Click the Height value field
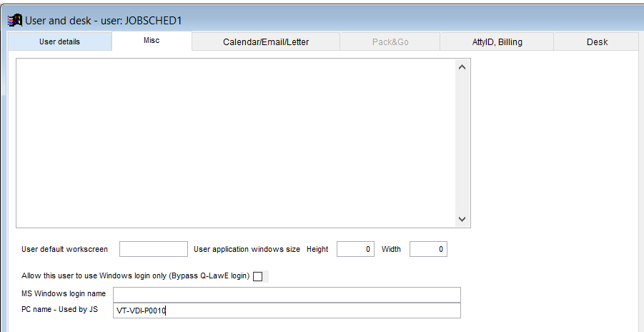This screenshot has height=332, width=644. [x=356, y=249]
